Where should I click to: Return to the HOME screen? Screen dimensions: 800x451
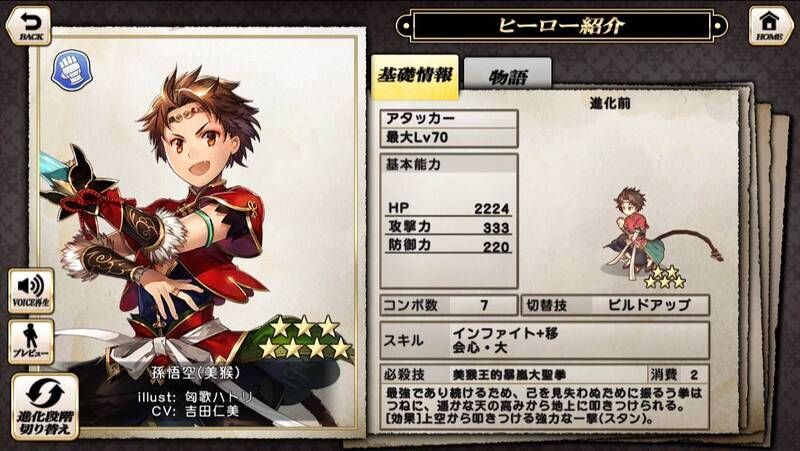(x=770, y=26)
